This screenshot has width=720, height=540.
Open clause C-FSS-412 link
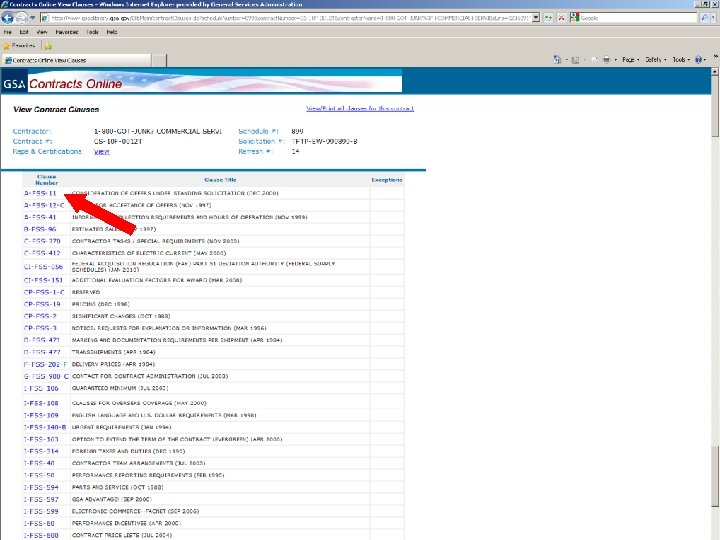pyautogui.click(x=42, y=253)
